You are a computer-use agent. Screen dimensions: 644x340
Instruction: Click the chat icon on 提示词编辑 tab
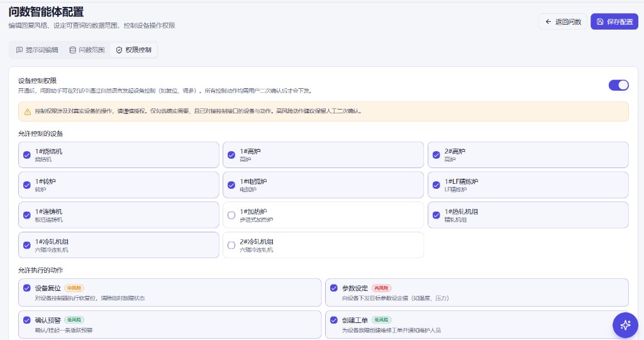click(x=19, y=50)
